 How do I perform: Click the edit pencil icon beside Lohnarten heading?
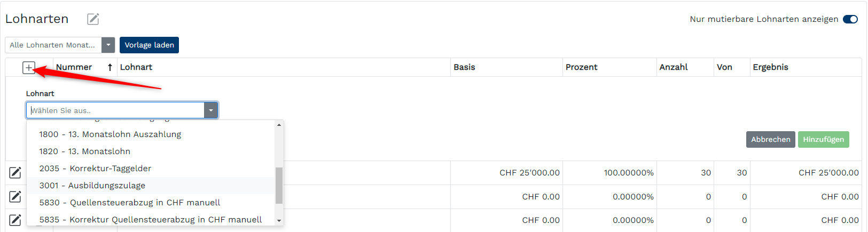[93, 19]
